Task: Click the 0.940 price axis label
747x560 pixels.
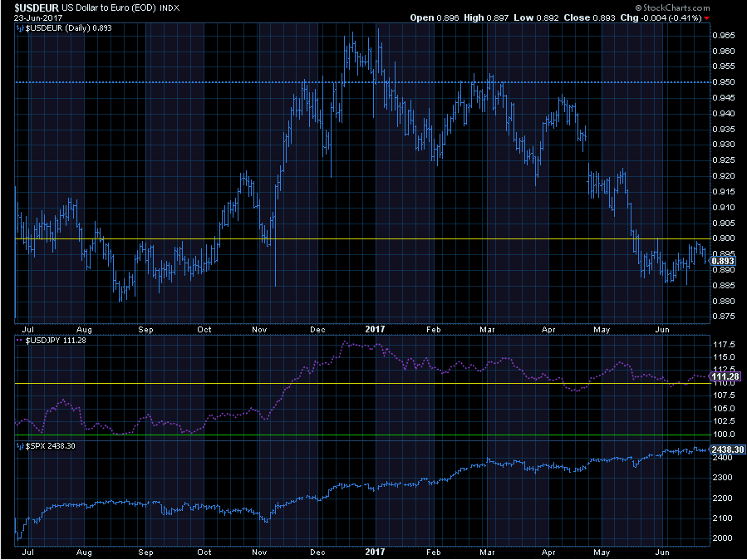Action: pyautogui.click(x=724, y=113)
